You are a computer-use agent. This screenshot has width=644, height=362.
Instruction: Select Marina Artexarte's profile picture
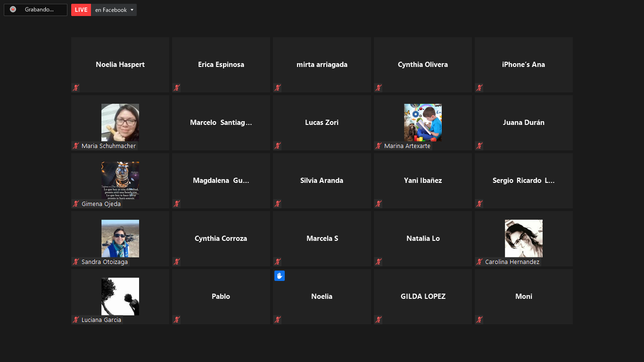(422, 122)
